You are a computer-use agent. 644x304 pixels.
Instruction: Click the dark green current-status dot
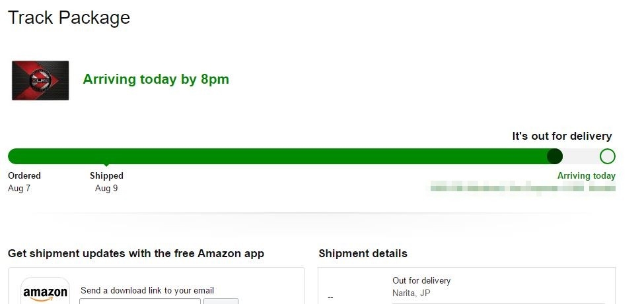pos(555,156)
